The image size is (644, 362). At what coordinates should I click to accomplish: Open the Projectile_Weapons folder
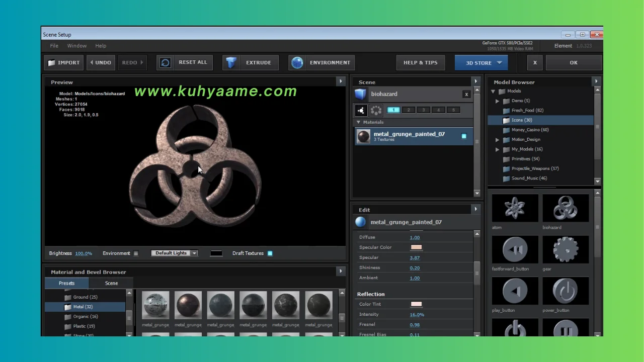531,168
